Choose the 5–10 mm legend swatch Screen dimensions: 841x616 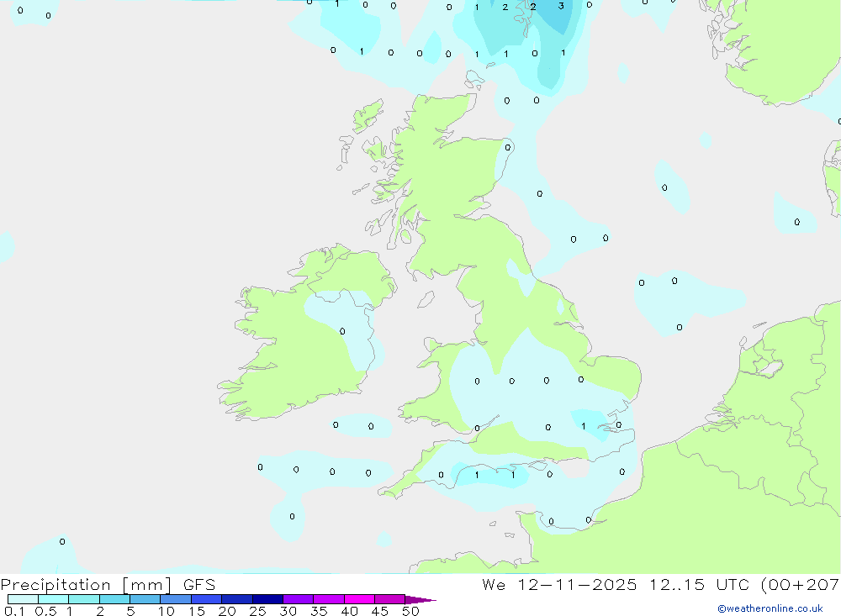[x=145, y=599]
